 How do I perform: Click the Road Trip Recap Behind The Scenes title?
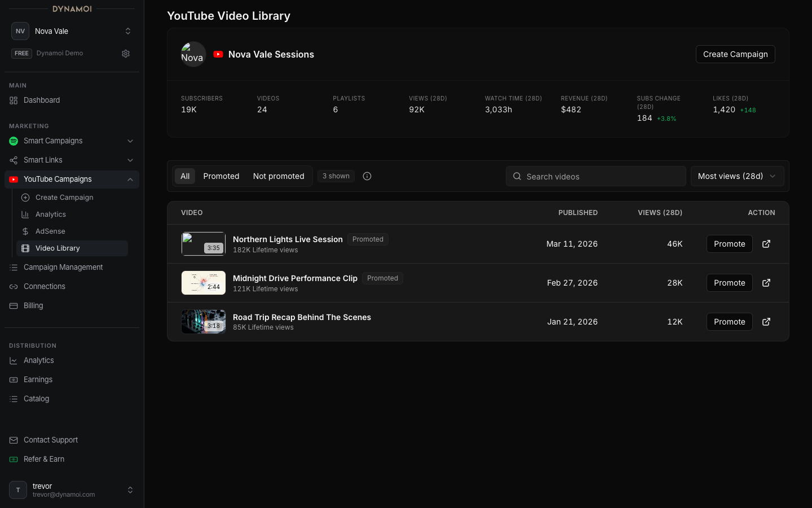[302, 317]
